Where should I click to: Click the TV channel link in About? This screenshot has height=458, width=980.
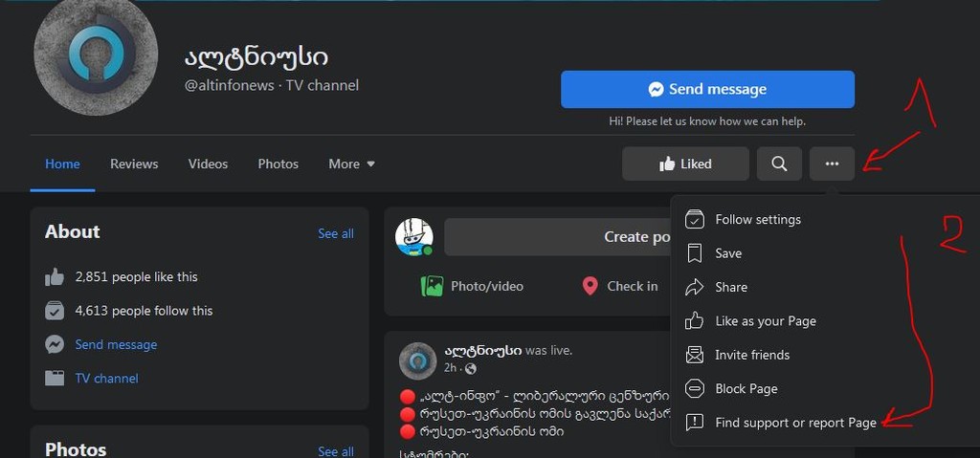point(107,378)
